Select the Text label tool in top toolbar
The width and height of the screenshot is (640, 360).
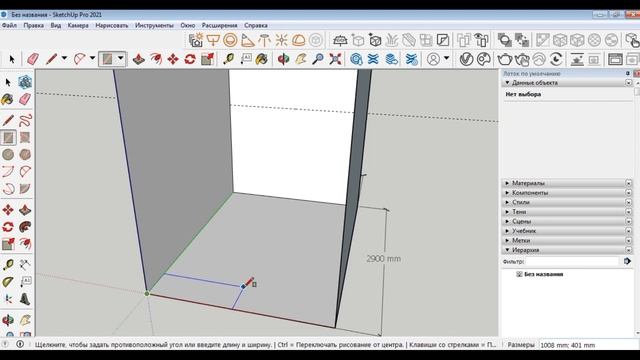(246, 59)
